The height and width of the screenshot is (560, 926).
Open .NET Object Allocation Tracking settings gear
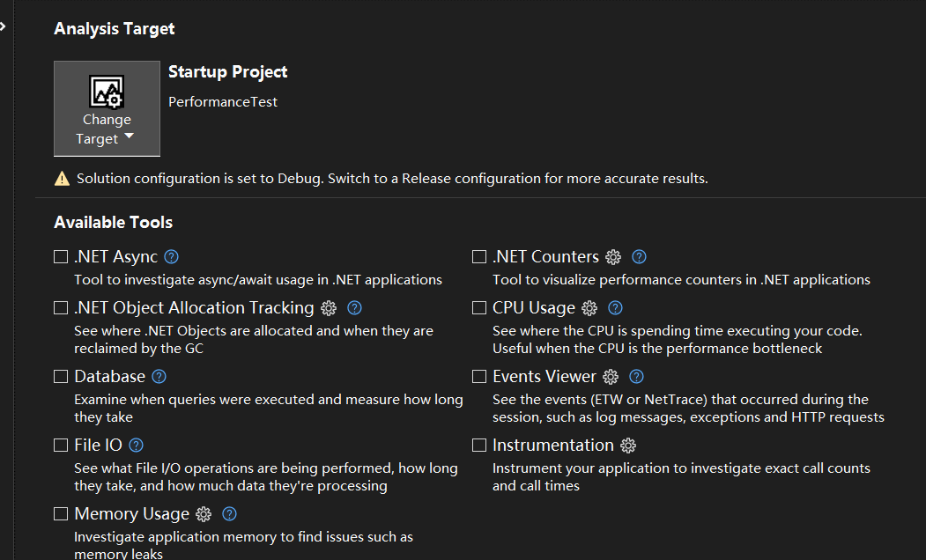click(x=329, y=308)
